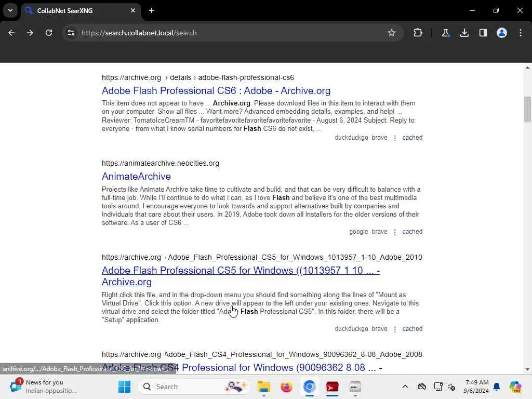Open cached version of AnimateArchive result
The height and width of the screenshot is (399, 532).
point(412,232)
